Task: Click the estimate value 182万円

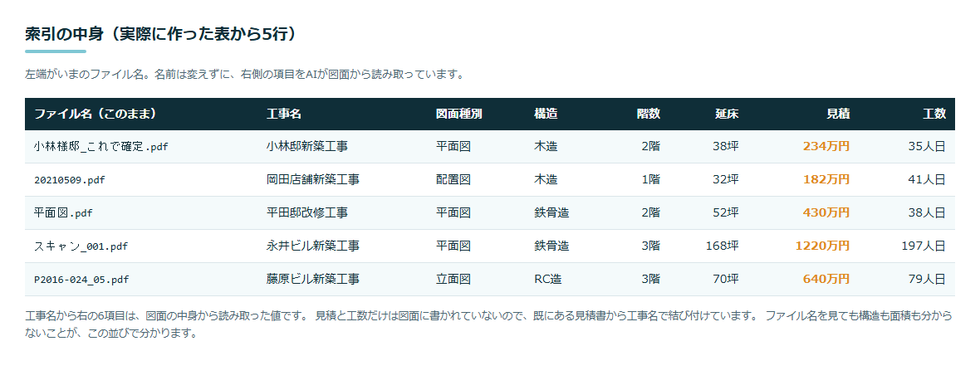Action: 826,180
